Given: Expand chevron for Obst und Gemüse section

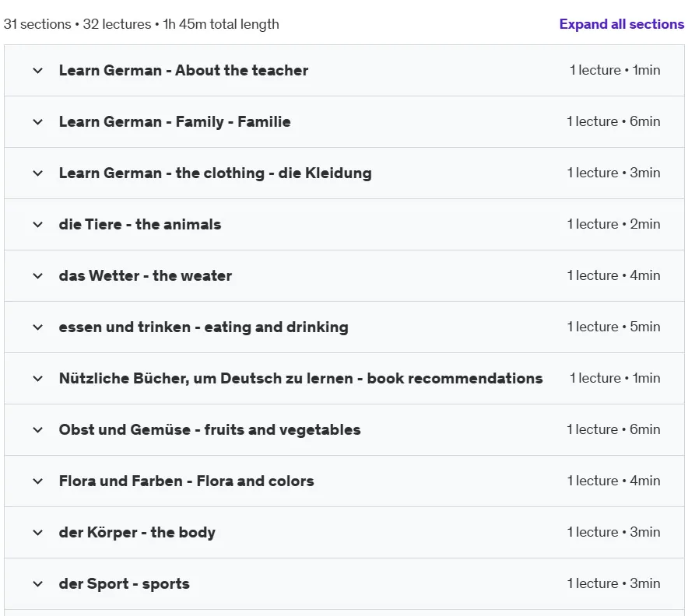Looking at the screenshot, I should 37,429.
